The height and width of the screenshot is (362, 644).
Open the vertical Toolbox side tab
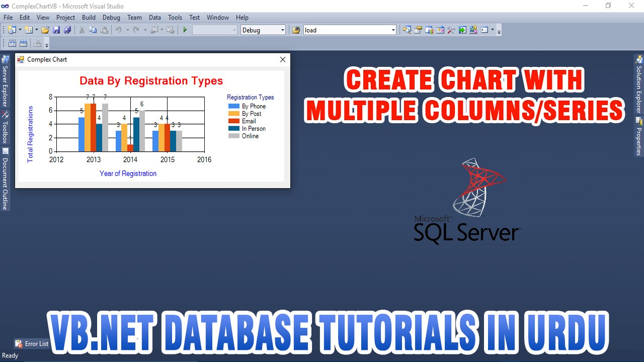[x=5, y=127]
